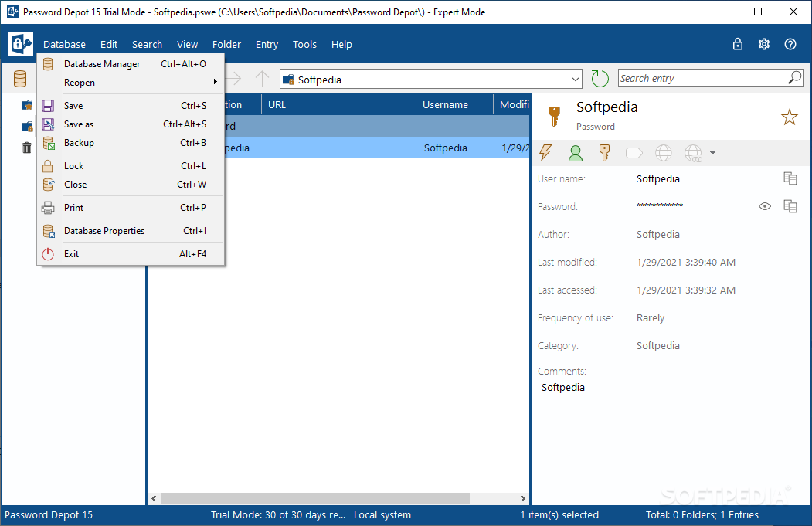Click the Category value Softpedia

657,346
